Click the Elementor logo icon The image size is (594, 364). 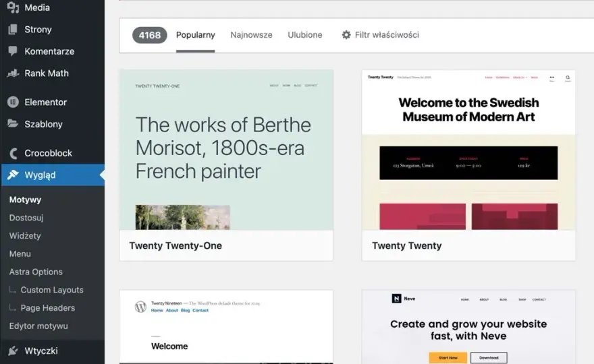click(x=13, y=102)
